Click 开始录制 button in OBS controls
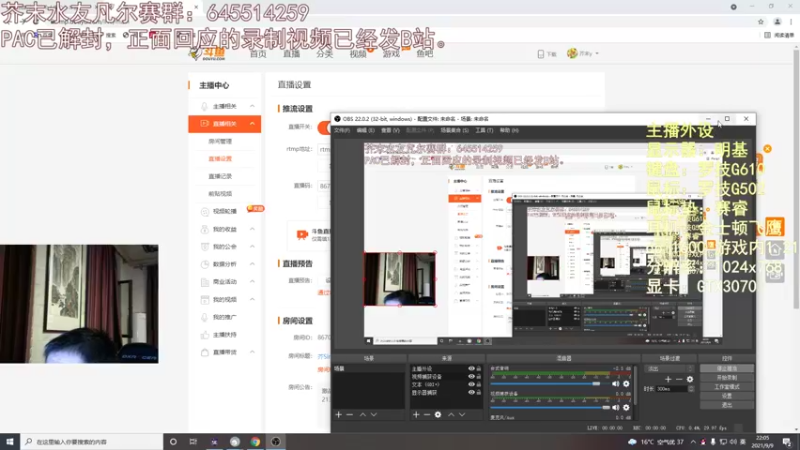This screenshot has width=800, height=450. coord(727,378)
